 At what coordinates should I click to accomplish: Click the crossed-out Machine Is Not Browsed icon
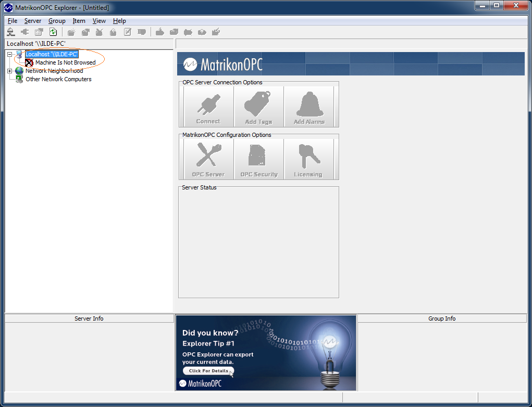click(x=29, y=62)
